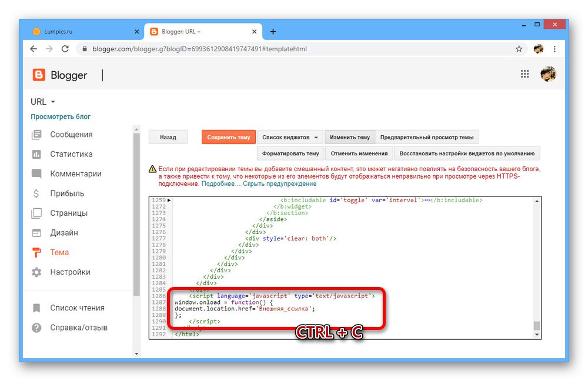Click Восстановить настройки виджетов по умолчанию
This screenshot has height=381, width=588.
click(467, 153)
